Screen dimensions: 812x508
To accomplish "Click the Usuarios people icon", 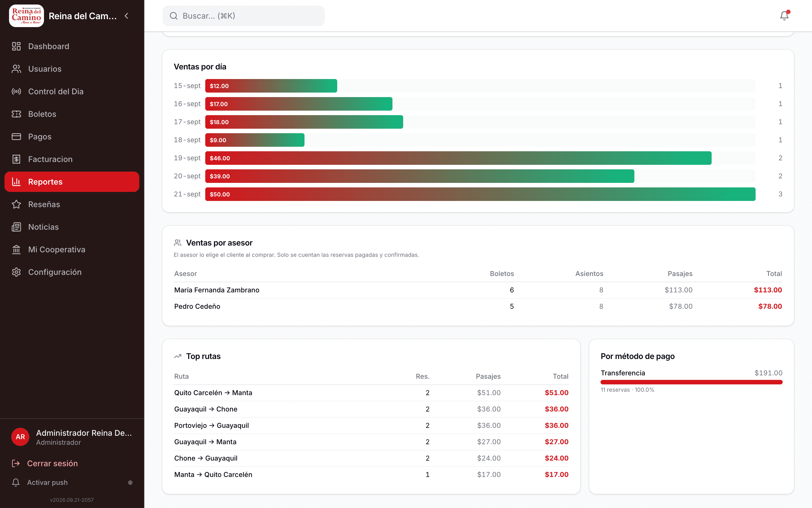I will (x=16, y=69).
